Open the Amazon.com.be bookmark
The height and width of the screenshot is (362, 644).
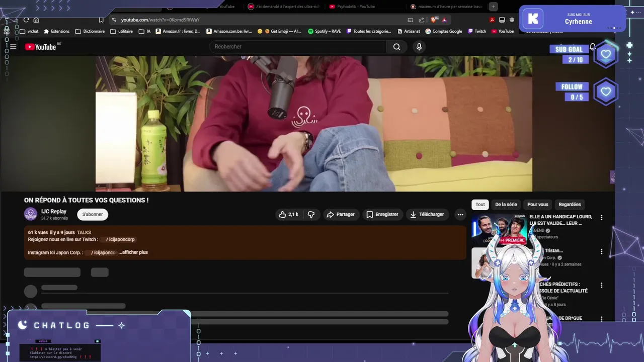229,31
